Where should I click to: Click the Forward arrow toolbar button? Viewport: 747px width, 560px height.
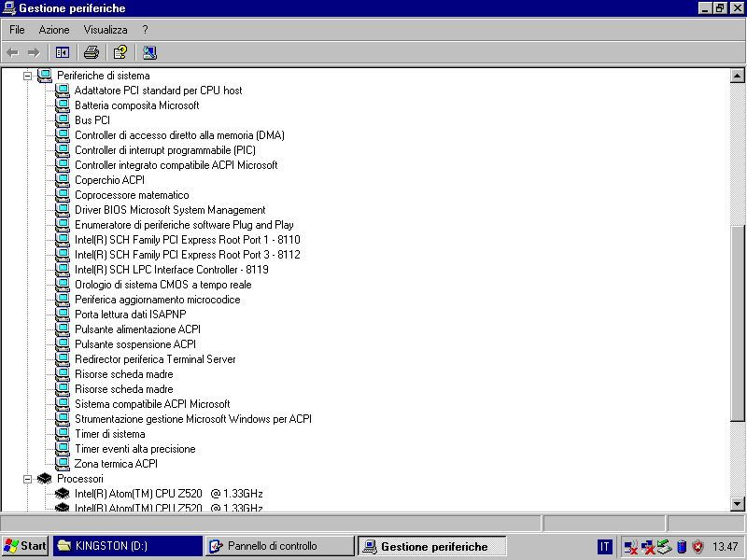pos(34,52)
